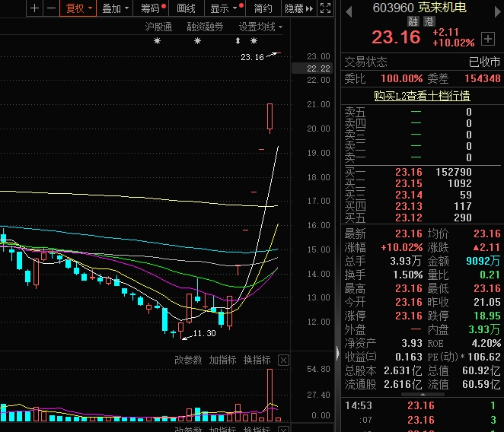Expand the 叠加 overlay dropdown
Screen dimensions: 504x432
coord(115,8)
